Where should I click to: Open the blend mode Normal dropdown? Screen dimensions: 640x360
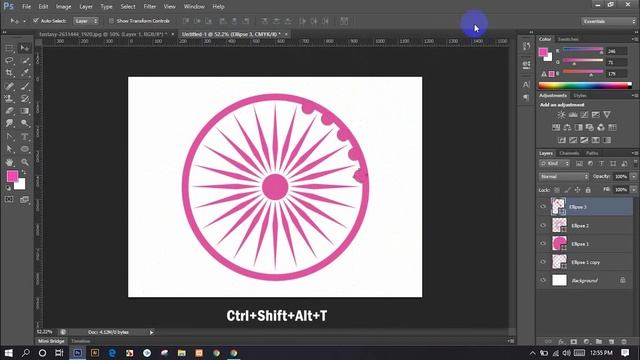[x=564, y=176]
